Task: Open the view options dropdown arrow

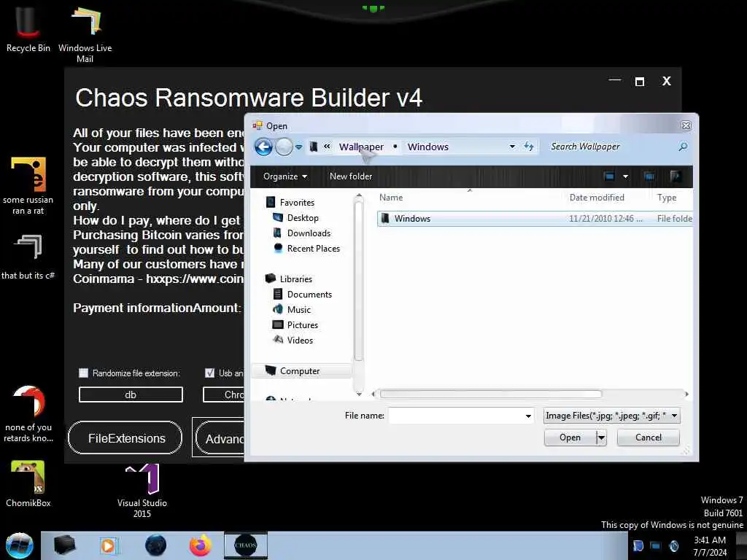Action: (x=625, y=176)
